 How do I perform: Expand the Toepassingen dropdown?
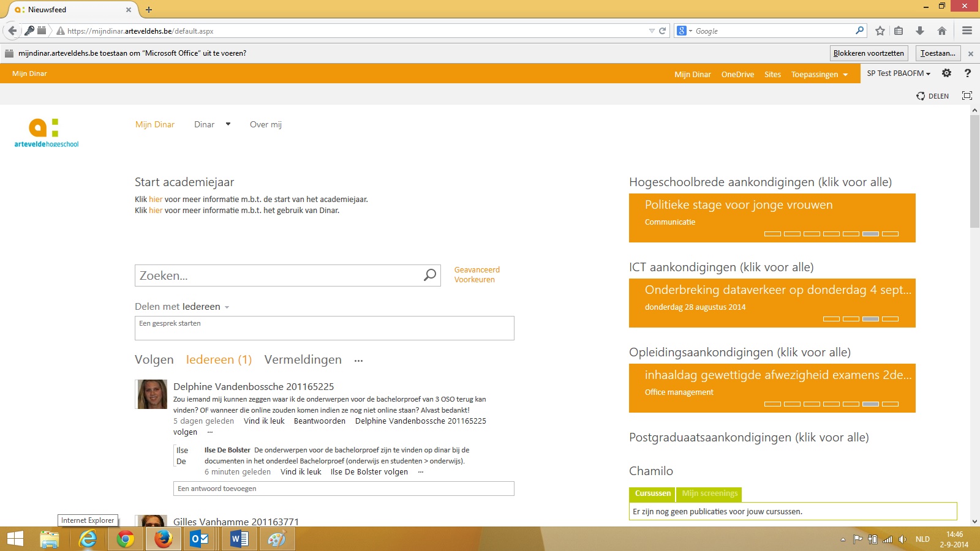(820, 74)
